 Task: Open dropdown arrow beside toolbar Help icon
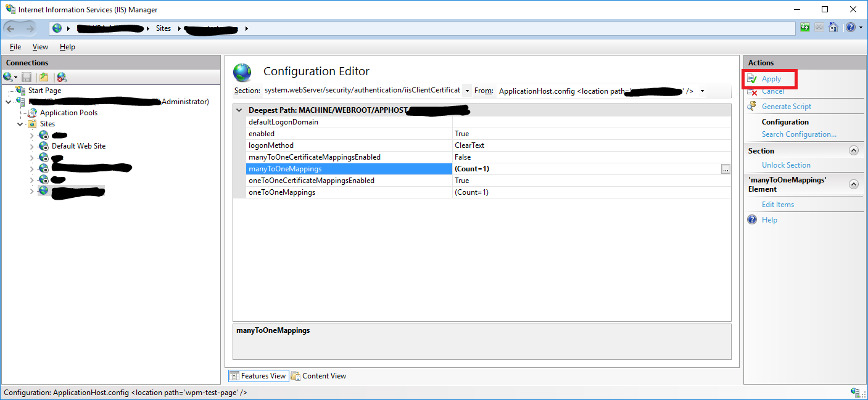pyautogui.click(x=861, y=28)
